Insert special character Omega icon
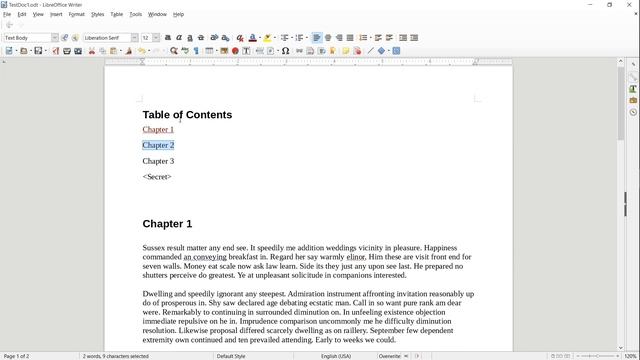640x360 pixels. pos(285,51)
